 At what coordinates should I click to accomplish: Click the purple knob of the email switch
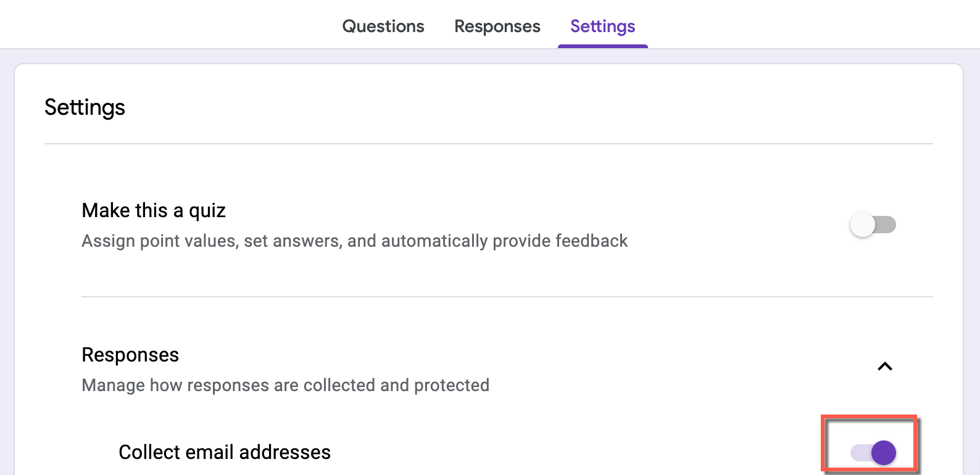pyautogui.click(x=884, y=453)
